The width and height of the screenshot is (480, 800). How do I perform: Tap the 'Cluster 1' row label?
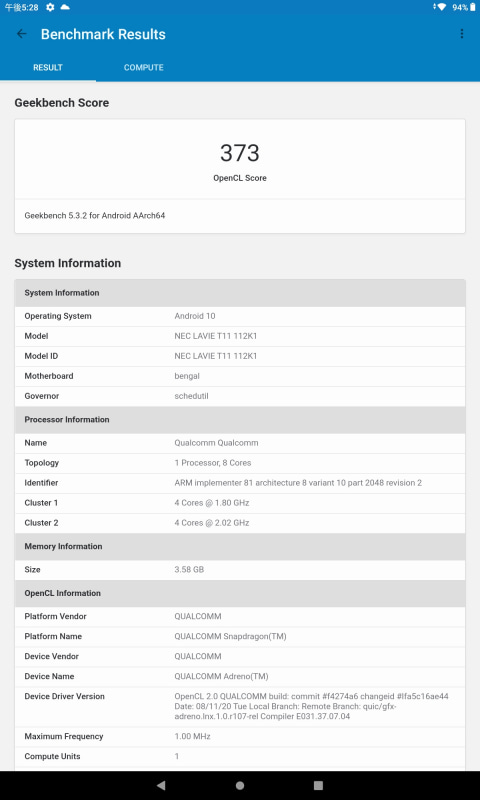[x=41, y=503]
